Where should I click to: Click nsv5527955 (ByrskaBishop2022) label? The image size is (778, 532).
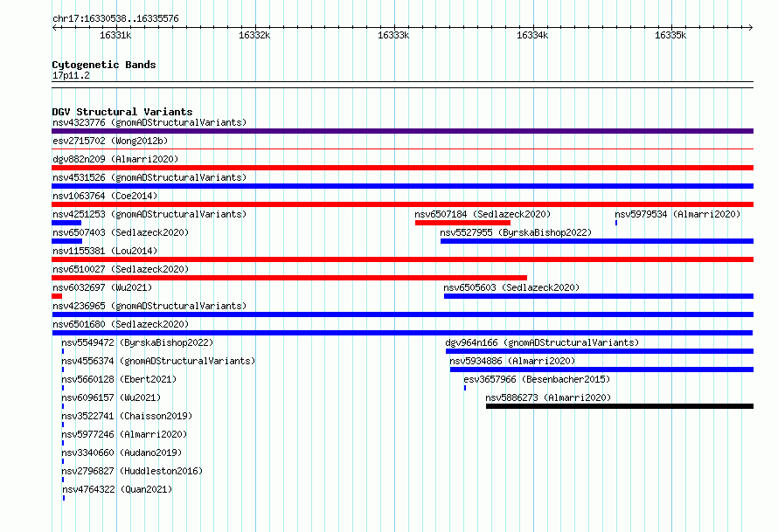516,232
